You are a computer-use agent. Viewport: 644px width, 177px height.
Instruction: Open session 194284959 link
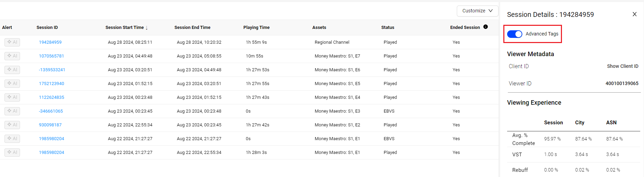pyautogui.click(x=50, y=42)
